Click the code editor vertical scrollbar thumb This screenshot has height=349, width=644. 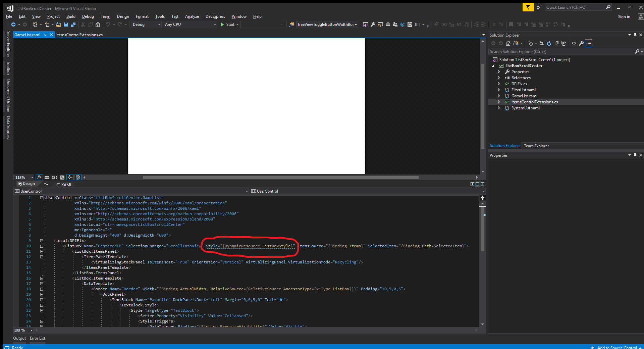point(483,229)
